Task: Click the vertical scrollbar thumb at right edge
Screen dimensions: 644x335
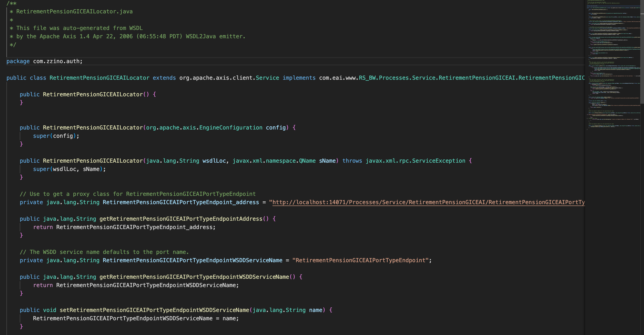Action: pos(642,52)
